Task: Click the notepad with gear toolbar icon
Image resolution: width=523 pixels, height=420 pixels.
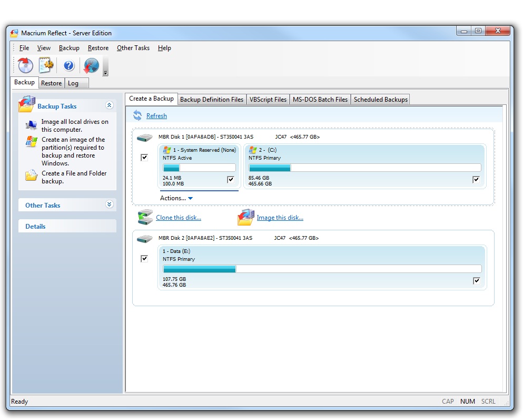Action: (46, 65)
